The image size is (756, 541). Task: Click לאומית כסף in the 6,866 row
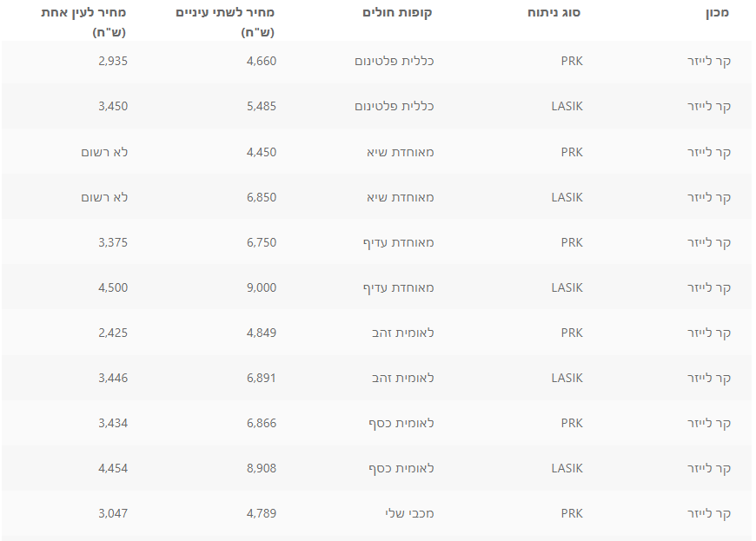(x=401, y=423)
